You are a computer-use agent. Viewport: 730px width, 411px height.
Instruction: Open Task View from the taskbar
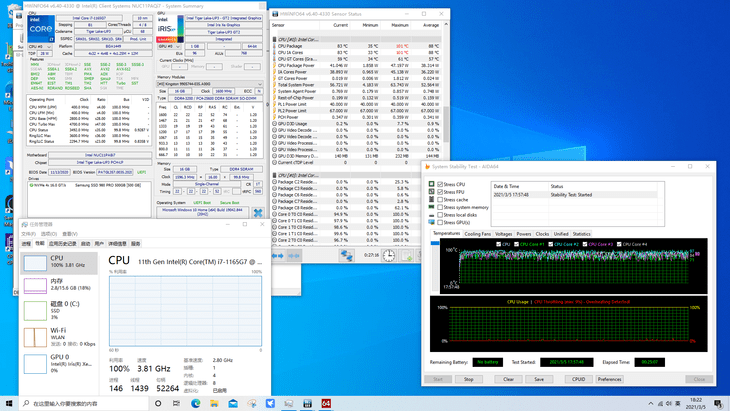pos(177,403)
